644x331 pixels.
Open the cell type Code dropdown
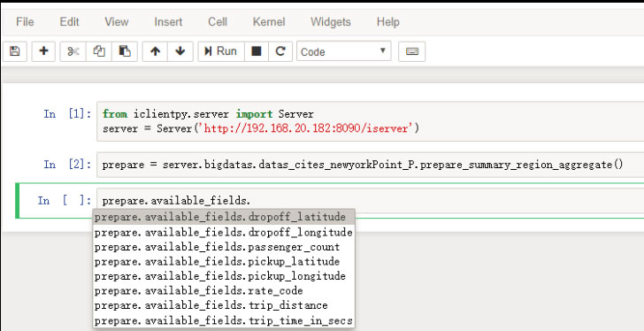click(344, 51)
